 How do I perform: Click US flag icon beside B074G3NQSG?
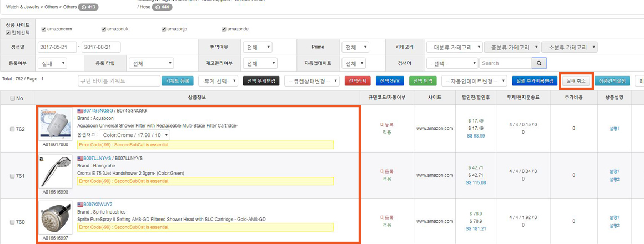click(80, 111)
